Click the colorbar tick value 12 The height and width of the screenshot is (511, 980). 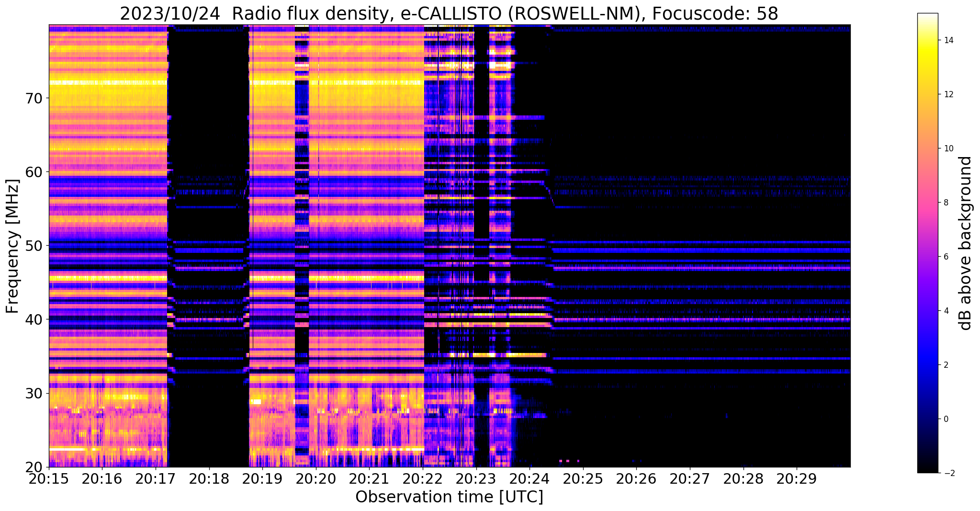(x=948, y=94)
